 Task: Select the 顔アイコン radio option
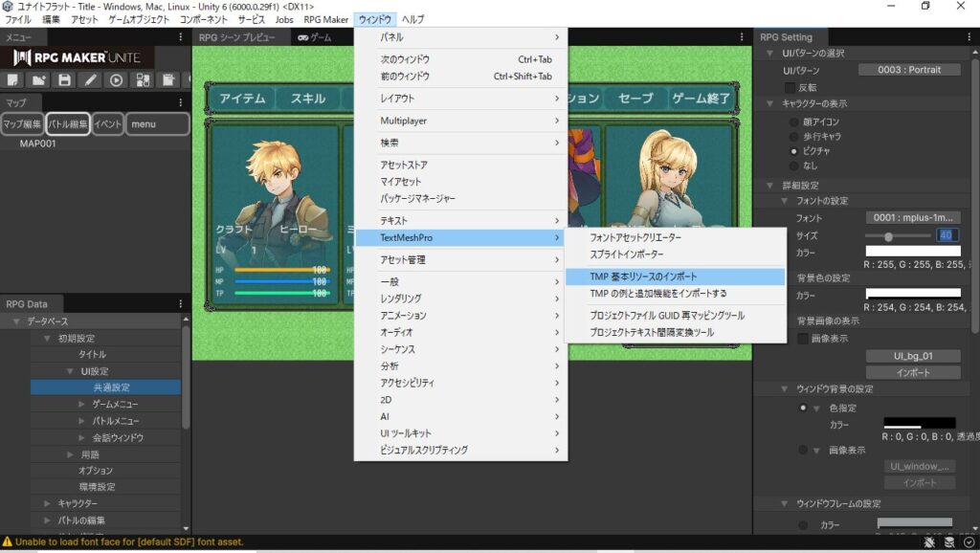point(793,122)
